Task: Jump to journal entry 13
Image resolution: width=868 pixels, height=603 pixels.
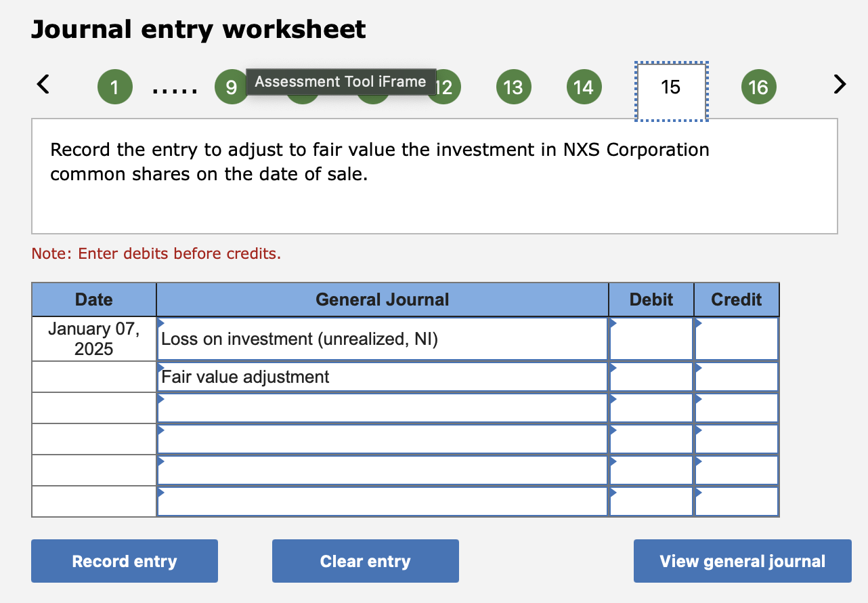Action: 513,87
